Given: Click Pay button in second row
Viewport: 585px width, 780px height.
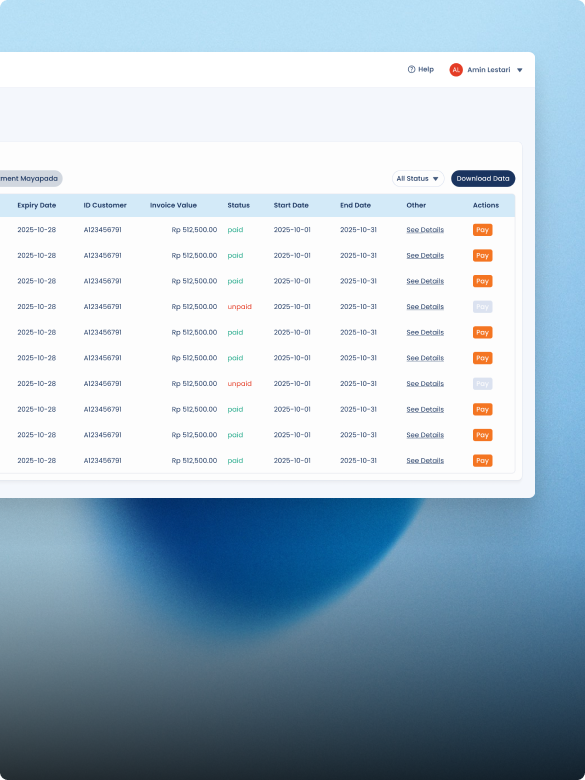Looking at the screenshot, I should point(483,256).
